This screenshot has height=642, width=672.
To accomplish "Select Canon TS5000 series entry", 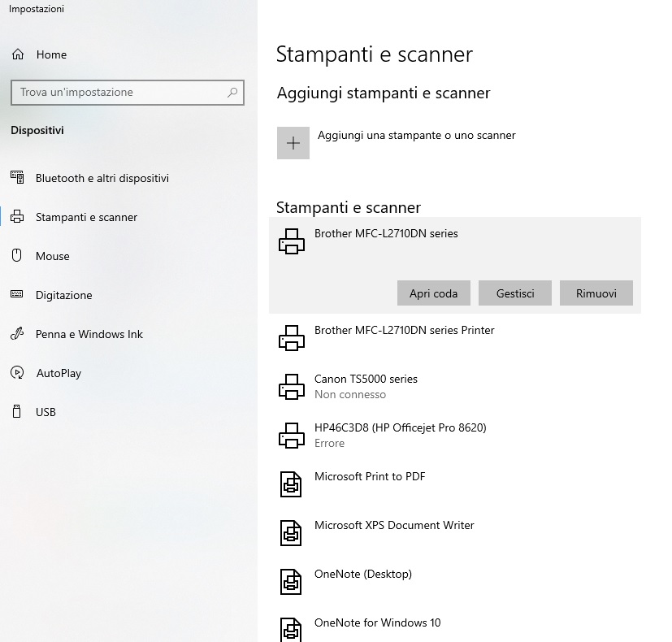I will pyautogui.click(x=455, y=387).
